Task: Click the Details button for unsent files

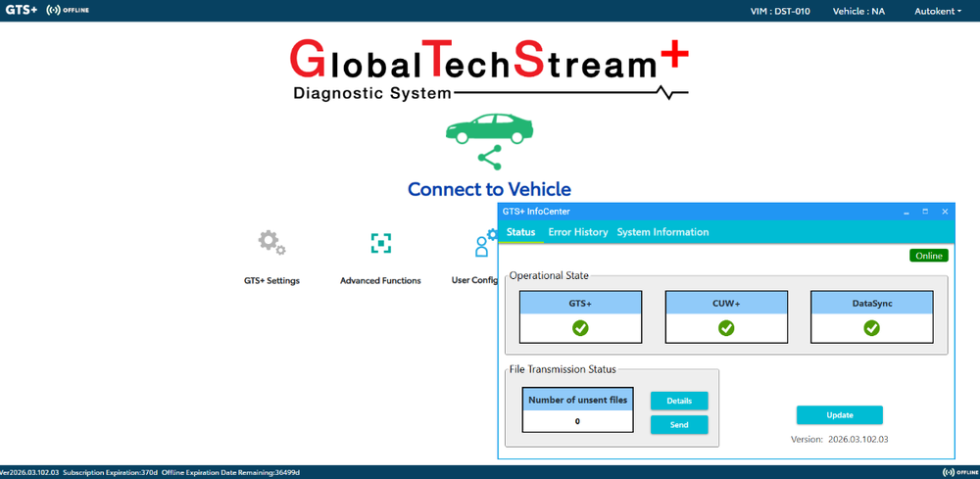Action: coord(679,401)
